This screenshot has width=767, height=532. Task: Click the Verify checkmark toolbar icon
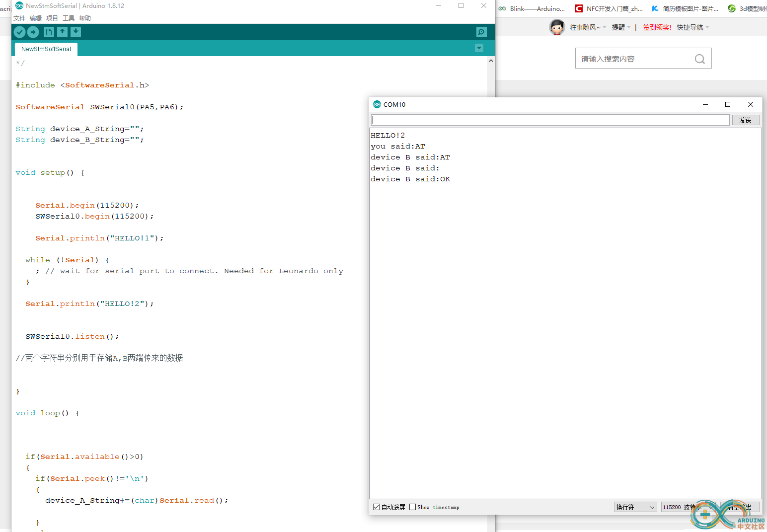19,32
